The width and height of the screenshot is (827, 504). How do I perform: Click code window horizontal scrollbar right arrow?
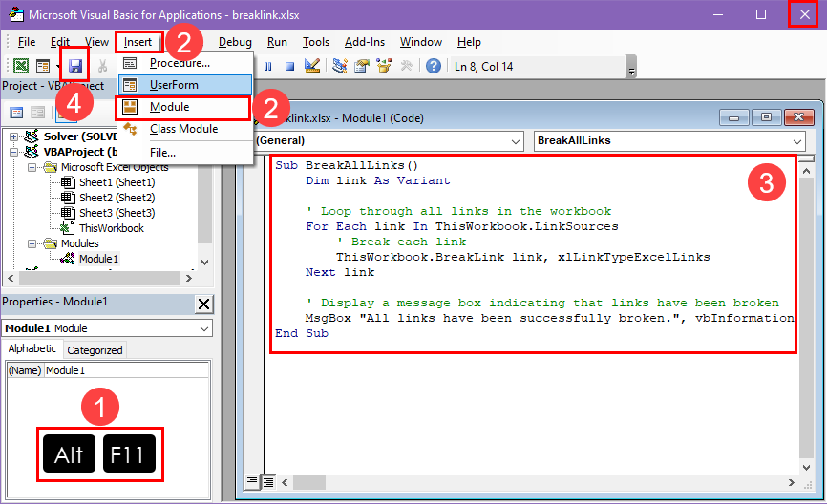[x=791, y=482]
